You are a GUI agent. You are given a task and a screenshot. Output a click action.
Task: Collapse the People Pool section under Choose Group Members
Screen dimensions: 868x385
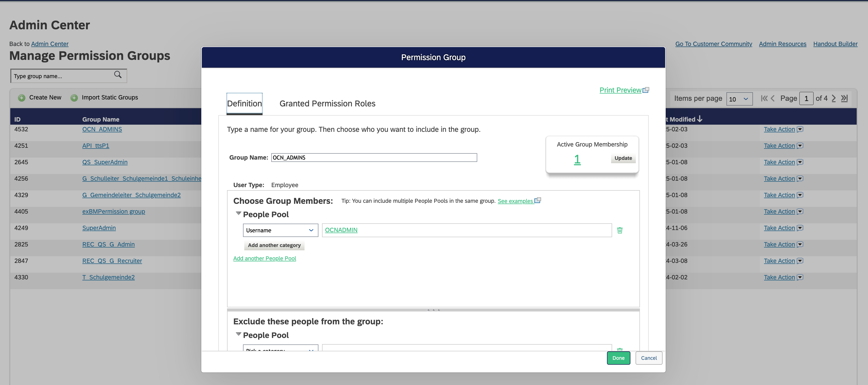239,213
